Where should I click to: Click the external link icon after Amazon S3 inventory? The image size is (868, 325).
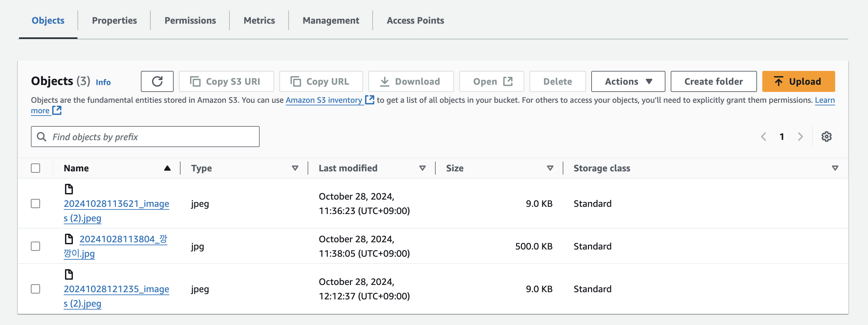coord(370,100)
